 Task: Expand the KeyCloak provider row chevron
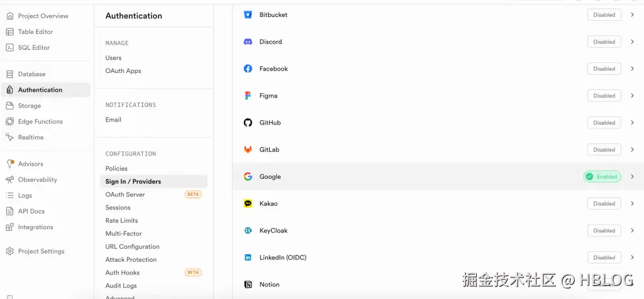tap(632, 230)
